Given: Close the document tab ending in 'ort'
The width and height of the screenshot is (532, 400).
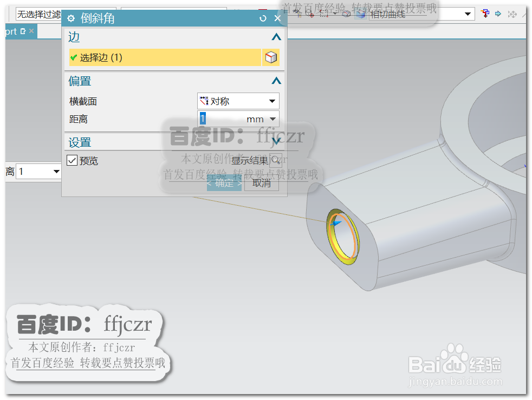Looking at the screenshot, I should coord(31,31).
